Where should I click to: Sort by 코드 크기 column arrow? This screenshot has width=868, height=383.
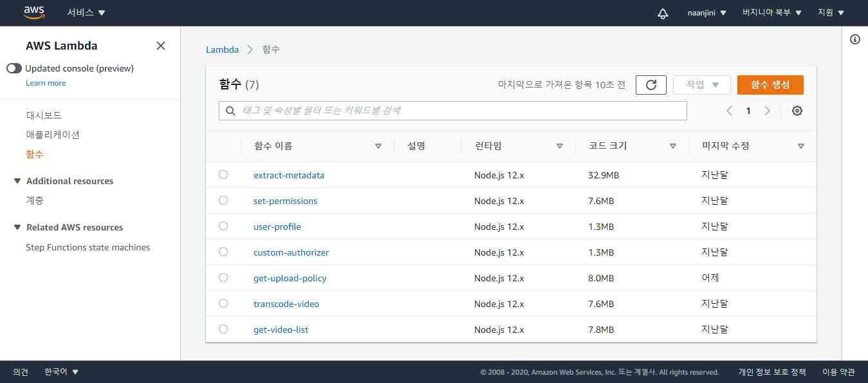(x=673, y=146)
